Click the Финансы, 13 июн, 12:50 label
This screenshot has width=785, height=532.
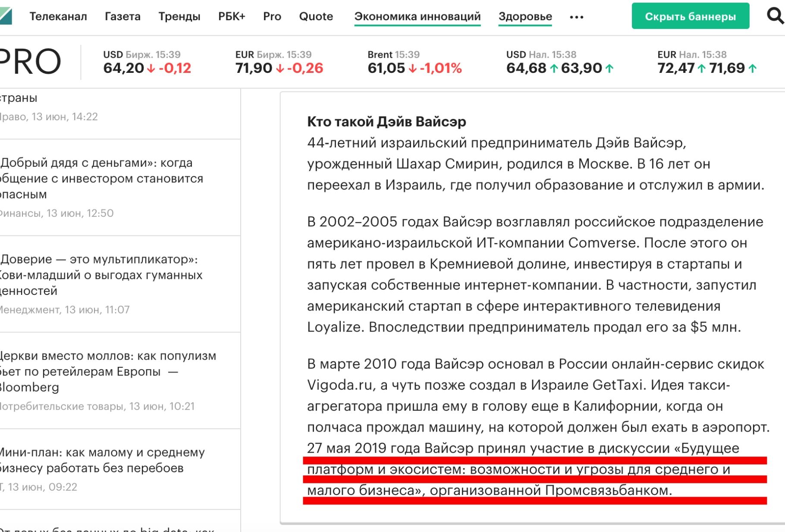(57, 213)
